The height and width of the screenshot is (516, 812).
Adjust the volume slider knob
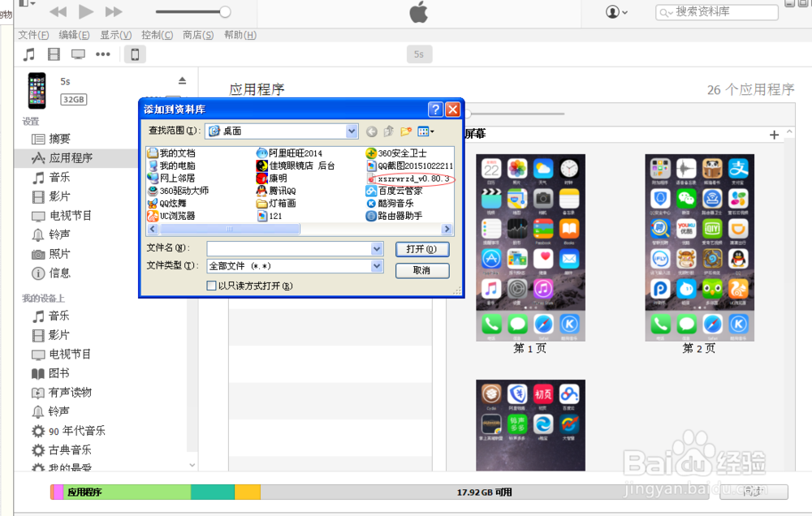click(225, 11)
